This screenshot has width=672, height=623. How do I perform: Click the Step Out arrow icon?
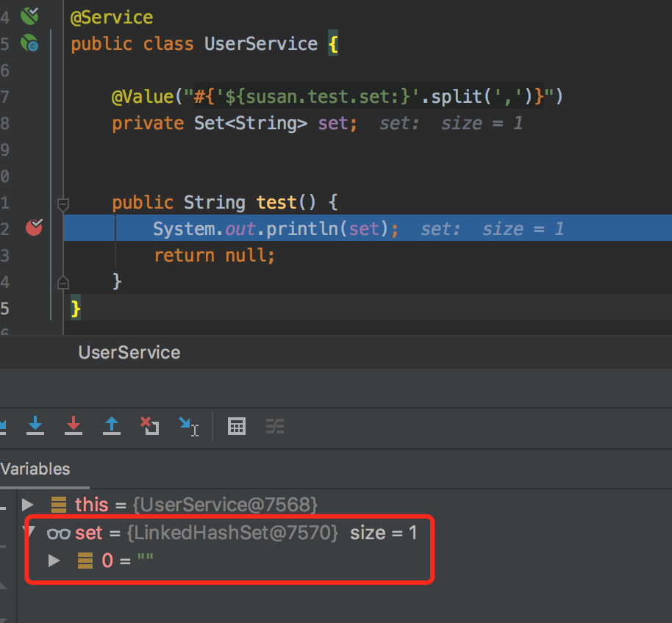point(112,425)
